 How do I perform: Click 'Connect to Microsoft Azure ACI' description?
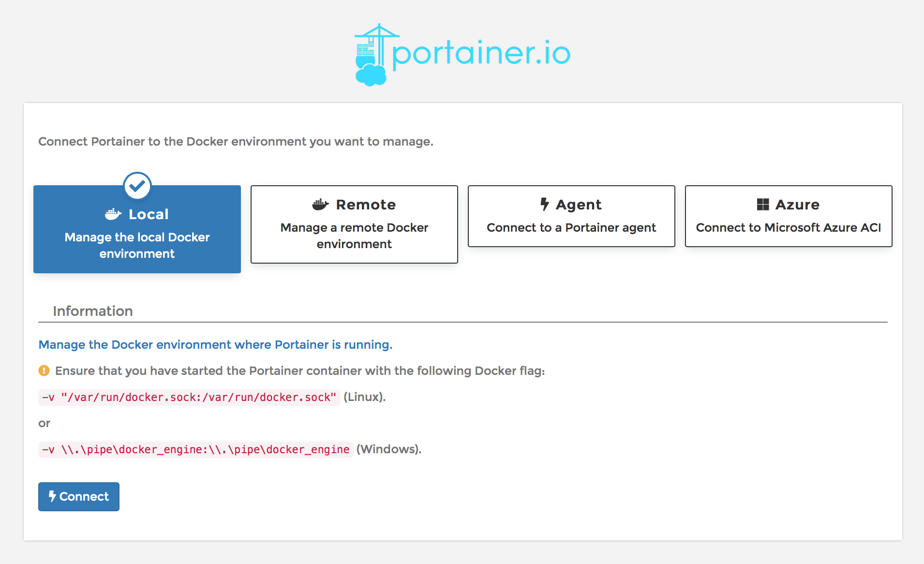(789, 227)
